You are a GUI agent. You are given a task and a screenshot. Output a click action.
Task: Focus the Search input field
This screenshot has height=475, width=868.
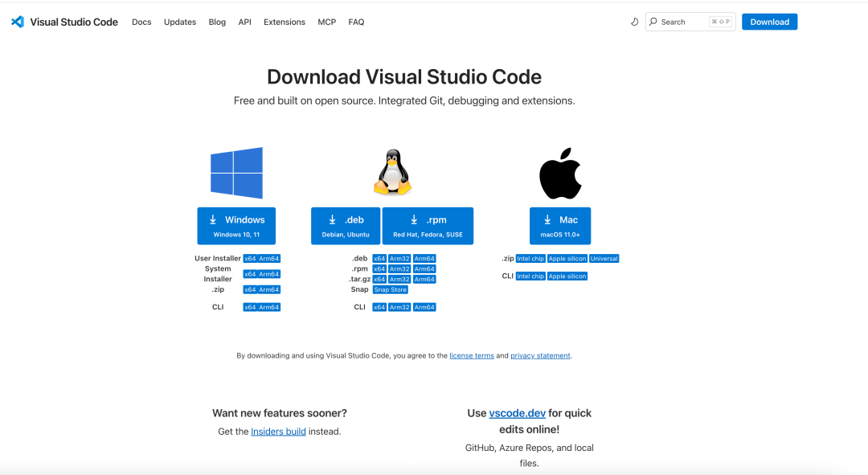click(683, 22)
